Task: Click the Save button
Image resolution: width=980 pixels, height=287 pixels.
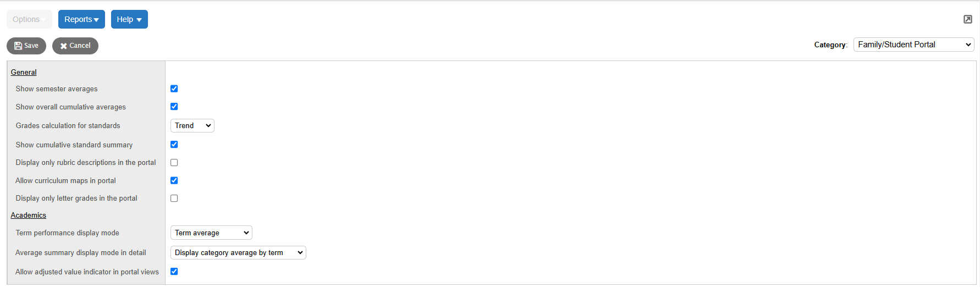Action: coord(26,46)
